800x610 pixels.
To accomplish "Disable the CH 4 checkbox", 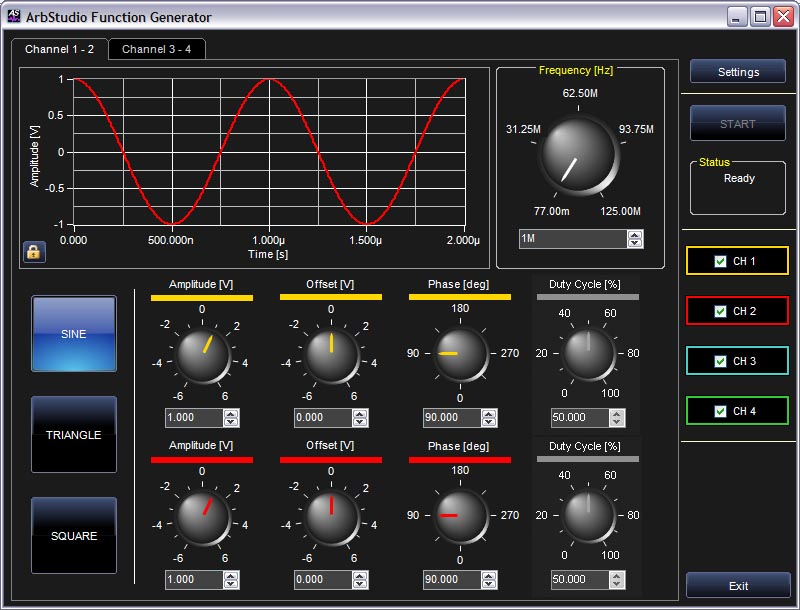I will (x=721, y=412).
